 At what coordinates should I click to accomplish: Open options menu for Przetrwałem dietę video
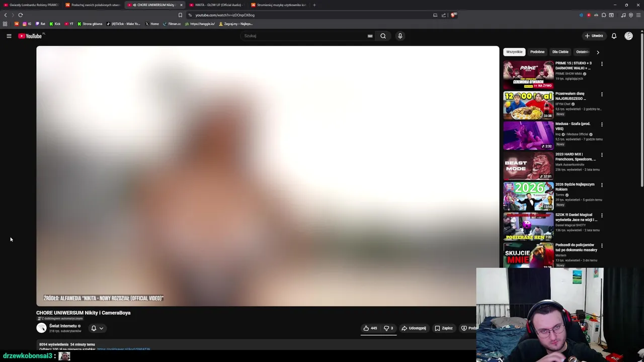coord(602,94)
